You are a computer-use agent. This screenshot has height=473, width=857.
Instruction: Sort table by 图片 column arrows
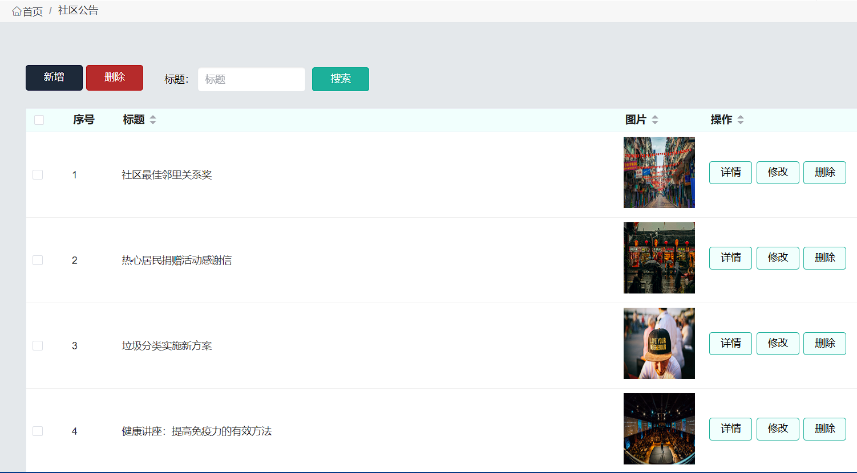pos(655,120)
